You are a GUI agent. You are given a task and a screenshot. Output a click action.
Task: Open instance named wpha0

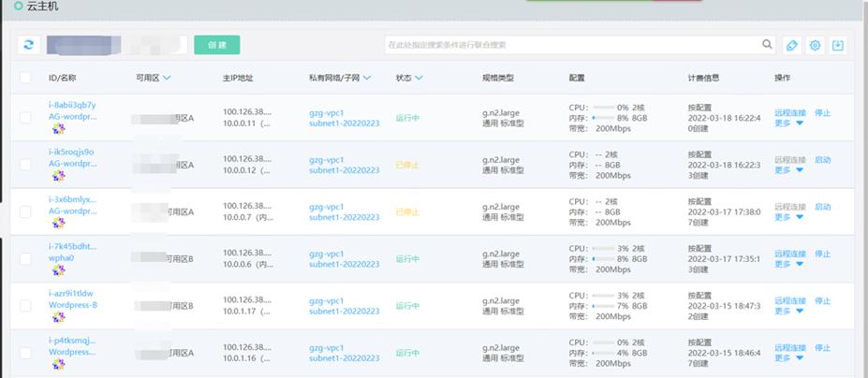[x=62, y=258]
